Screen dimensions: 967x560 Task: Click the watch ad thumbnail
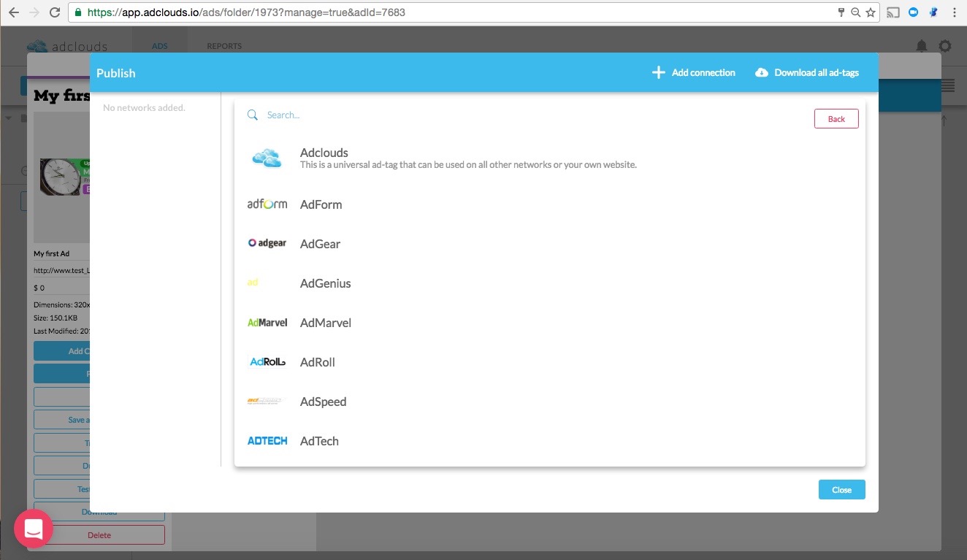click(64, 177)
